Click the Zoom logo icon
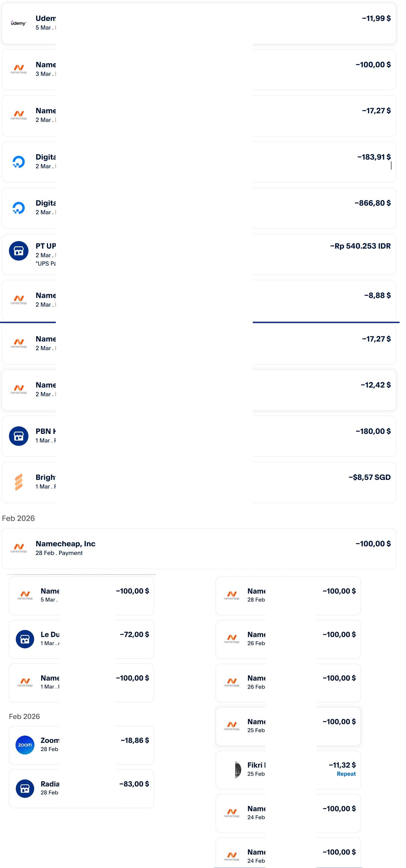406x868 pixels. [25, 745]
